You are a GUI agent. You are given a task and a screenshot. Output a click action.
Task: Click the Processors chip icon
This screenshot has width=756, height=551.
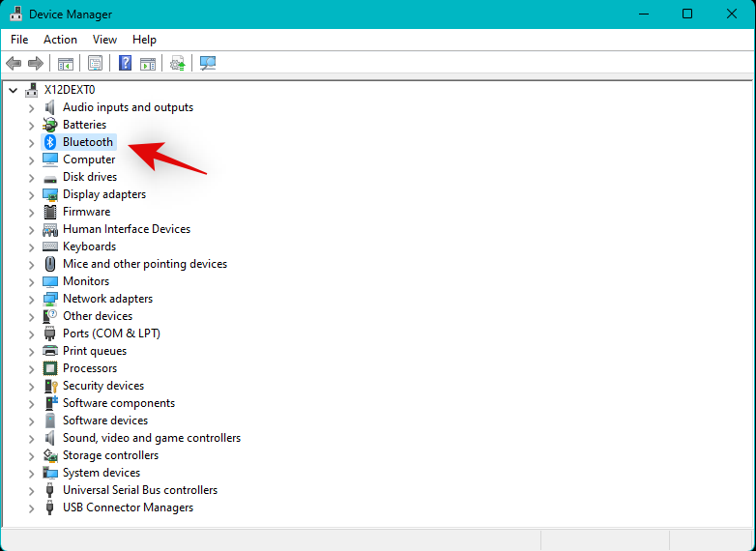tap(50, 368)
